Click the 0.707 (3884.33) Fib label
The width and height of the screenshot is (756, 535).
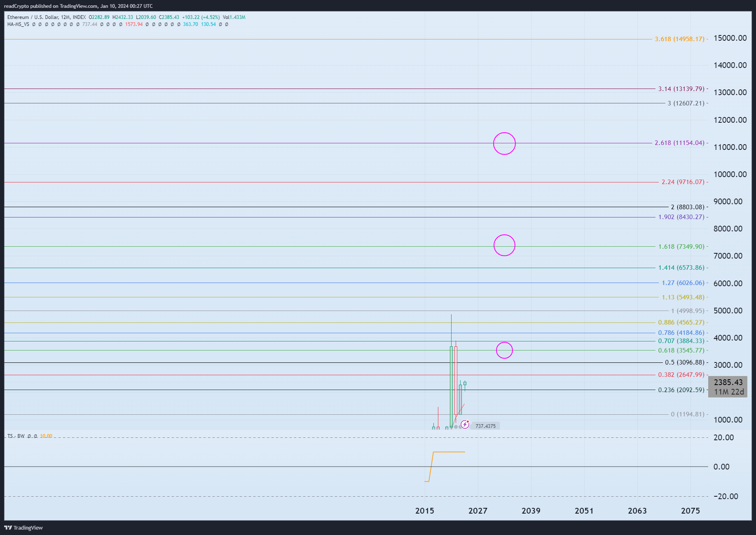tap(681, 341)
